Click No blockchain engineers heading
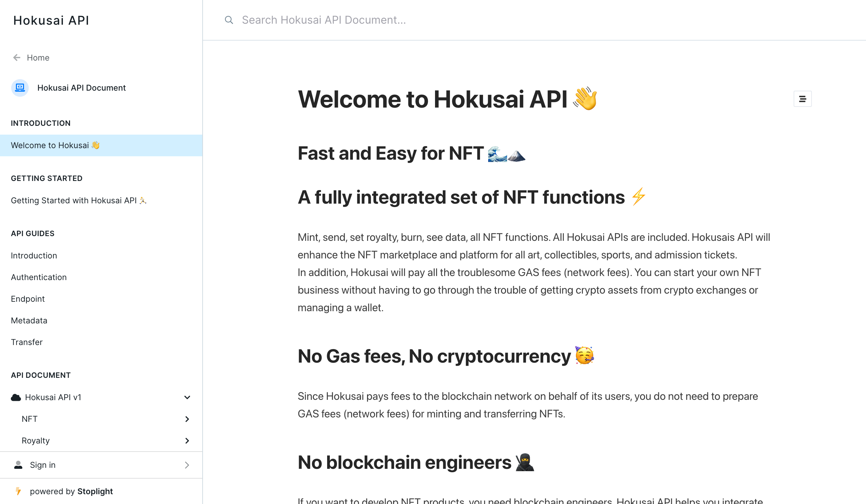Screen dimensions: 866x504 [416, 462]
